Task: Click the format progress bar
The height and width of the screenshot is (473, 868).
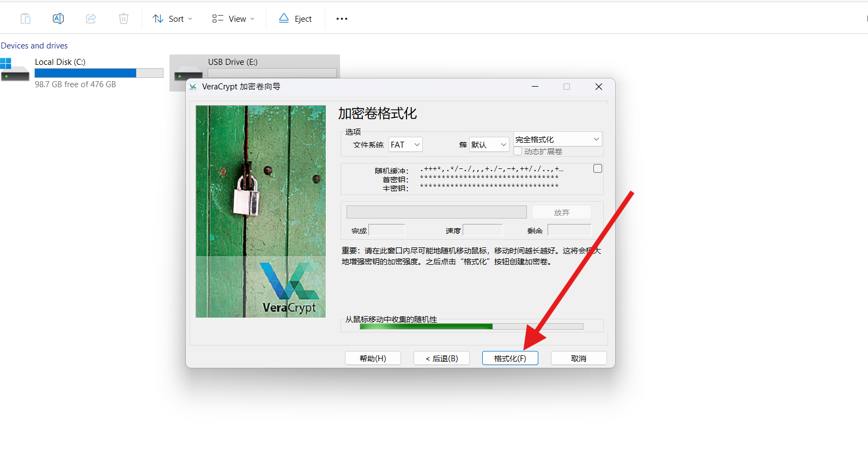Action: (x=436, y=212)
